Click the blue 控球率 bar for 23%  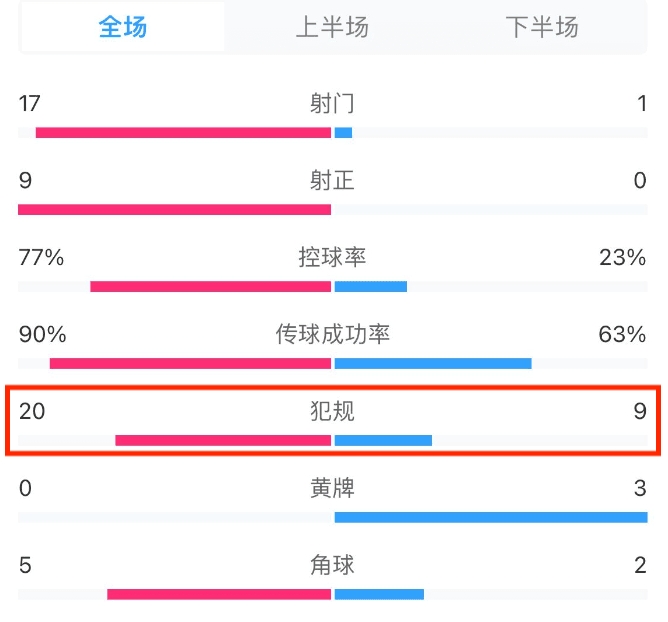371,286
